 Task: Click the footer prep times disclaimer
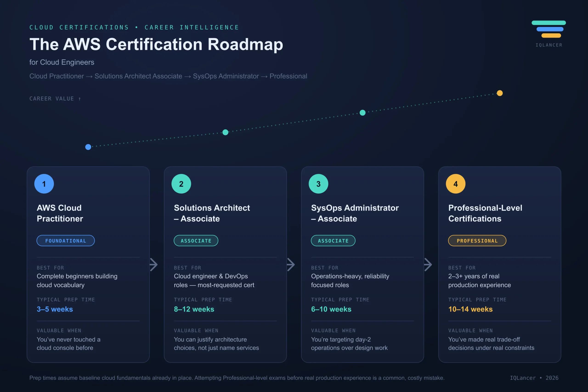pyautogui.click(x=237, y=378)
